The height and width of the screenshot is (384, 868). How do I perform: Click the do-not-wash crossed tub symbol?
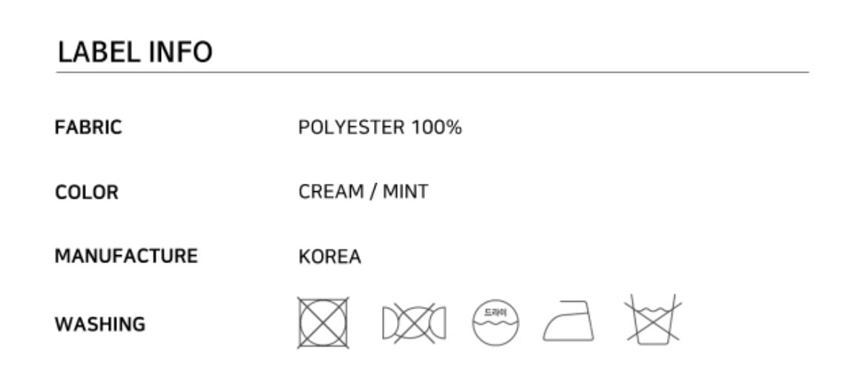coord(653,320)
